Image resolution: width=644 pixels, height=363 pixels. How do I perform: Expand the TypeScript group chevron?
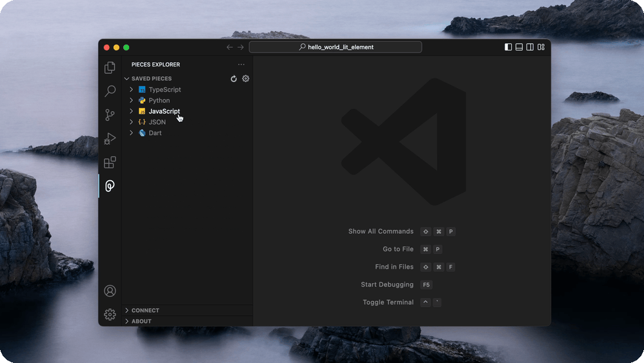click(131, 89)
